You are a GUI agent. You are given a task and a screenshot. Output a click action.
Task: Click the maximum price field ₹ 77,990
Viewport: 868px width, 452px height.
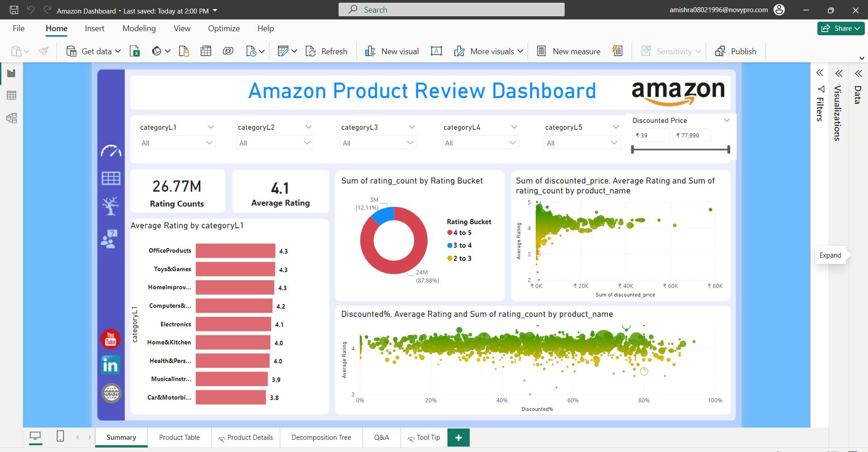point(692,135)
